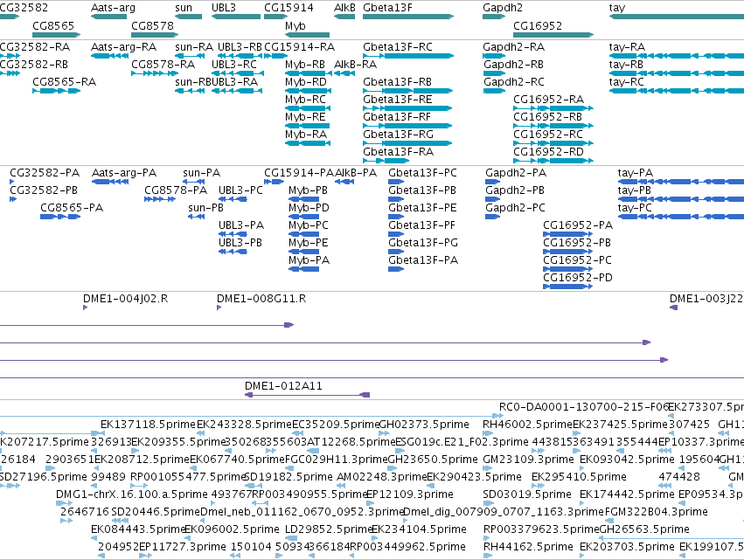This screenshot has height=560, width=744.
Task: Select the AlkB gene label
Action: point(344,8)
